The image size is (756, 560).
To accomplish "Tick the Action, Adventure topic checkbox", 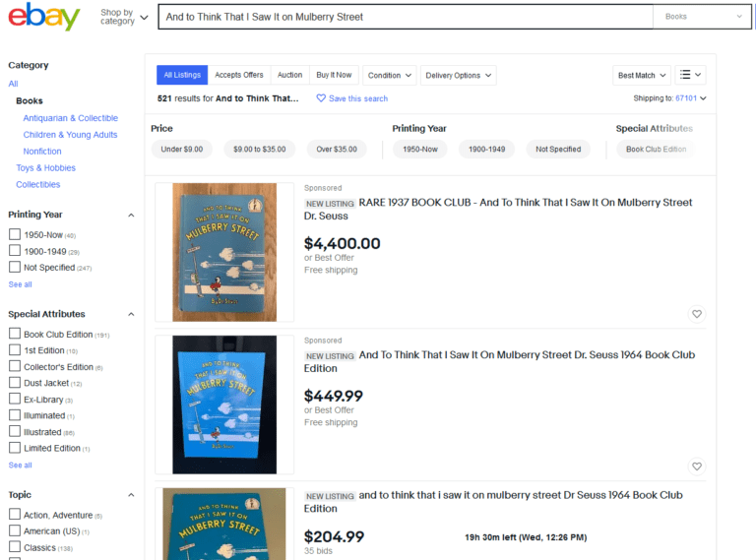I will (15, 515).
